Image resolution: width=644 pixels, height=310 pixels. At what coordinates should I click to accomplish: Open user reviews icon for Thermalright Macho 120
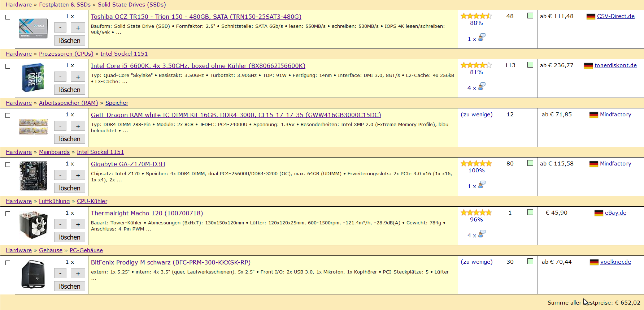pyautogui.click(x=482, y=234)
